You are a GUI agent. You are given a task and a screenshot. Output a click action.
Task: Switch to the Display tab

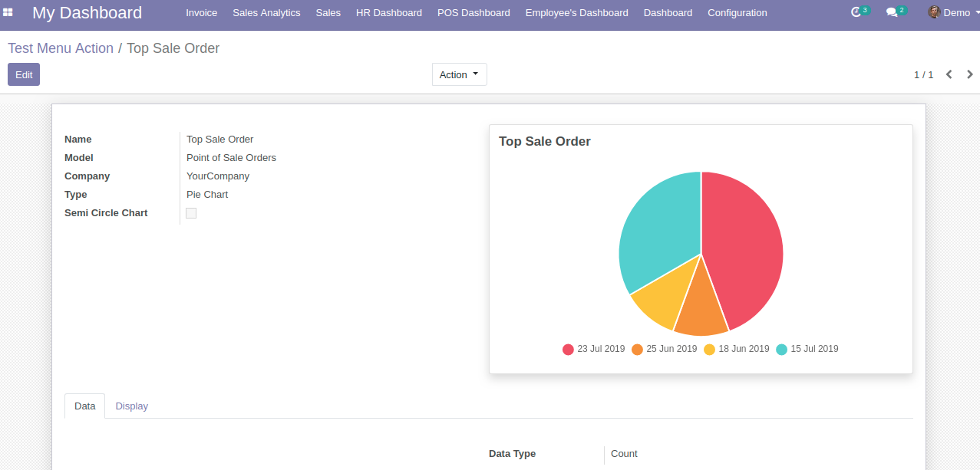click(x=132, y=406)
